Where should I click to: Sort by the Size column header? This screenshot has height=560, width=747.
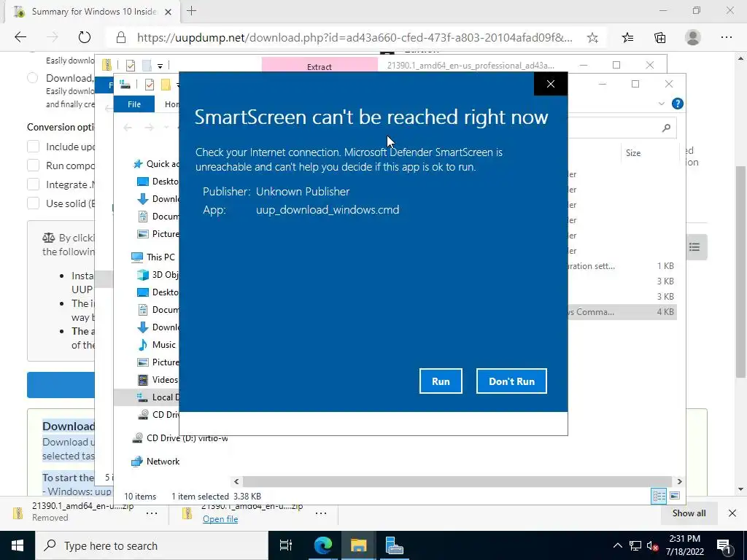[x=633, y=153]
